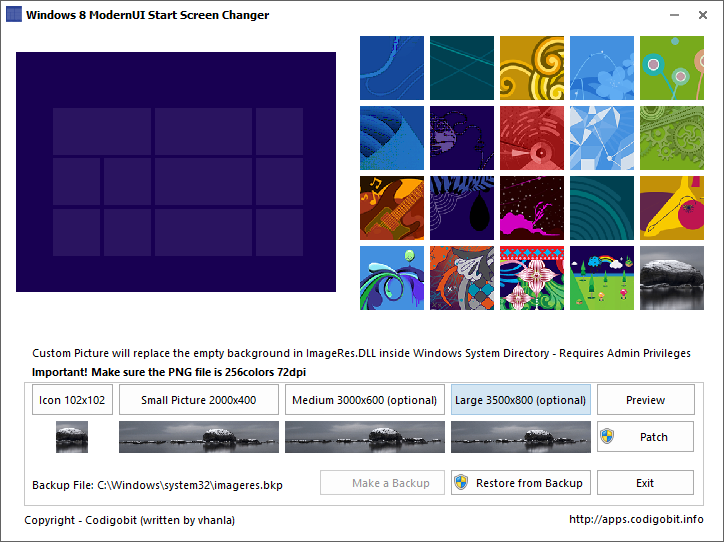The height and width of the screenshot is (542, 724).
Task: Pick the dark purple chameleon outline thumbnail
Action: (462, 138)
